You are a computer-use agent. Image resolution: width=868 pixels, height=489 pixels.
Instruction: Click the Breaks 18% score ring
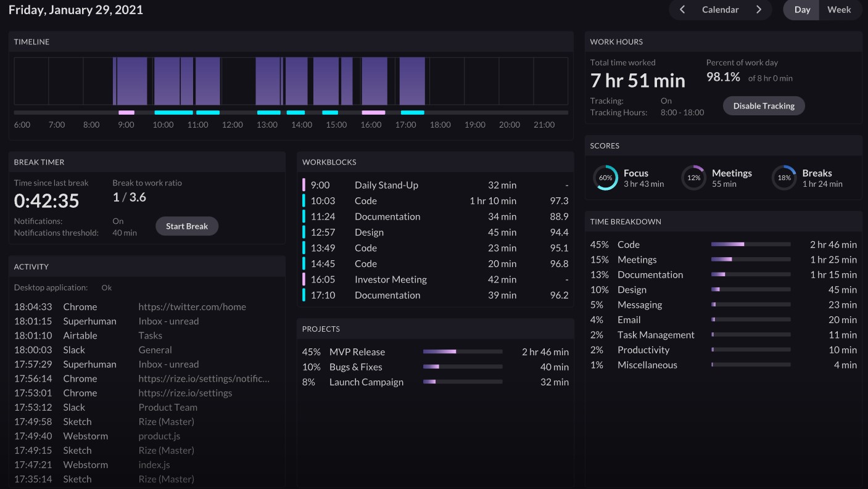coord(784,178)
